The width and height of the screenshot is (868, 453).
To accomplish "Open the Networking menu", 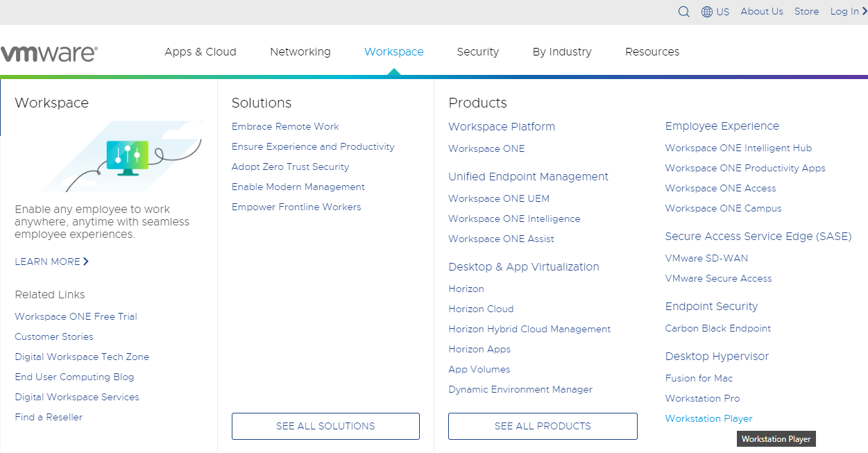I will 300,52.
